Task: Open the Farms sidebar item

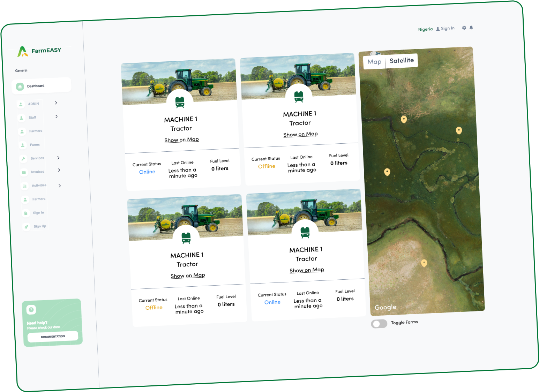Action: 35,145
